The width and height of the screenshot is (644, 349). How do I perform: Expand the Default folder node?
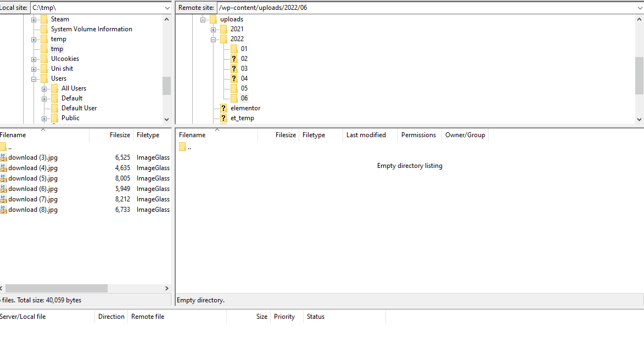click(44, 99)
